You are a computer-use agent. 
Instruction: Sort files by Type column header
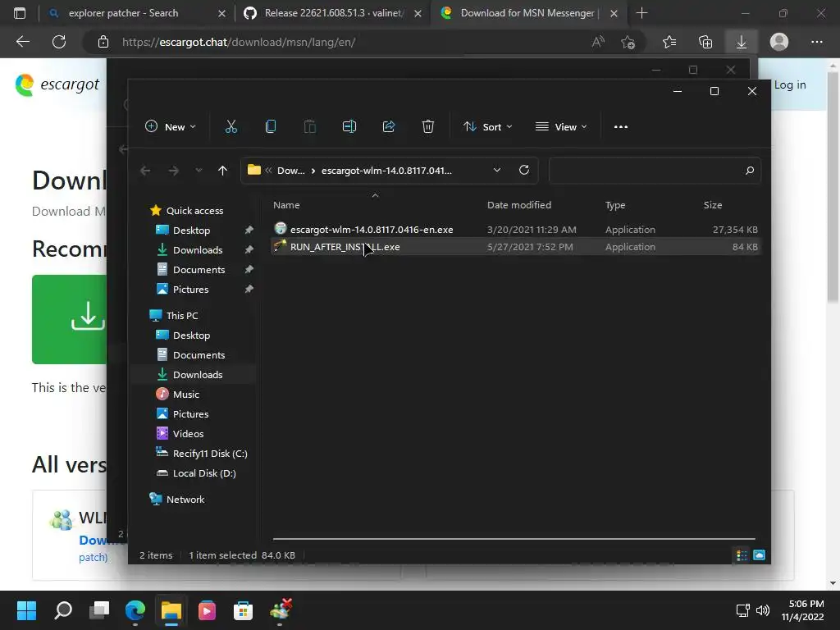[x=615, y=205]
